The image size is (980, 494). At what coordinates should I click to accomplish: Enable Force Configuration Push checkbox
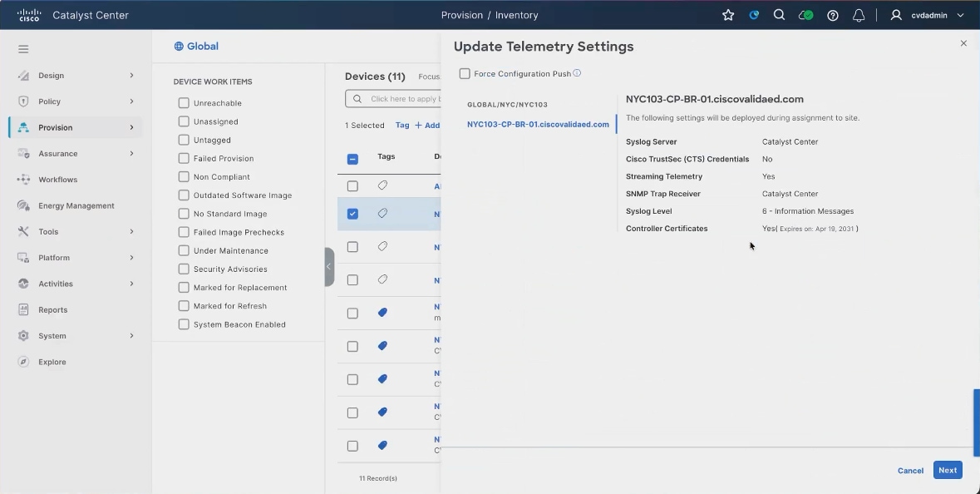(x=465, y=74)
